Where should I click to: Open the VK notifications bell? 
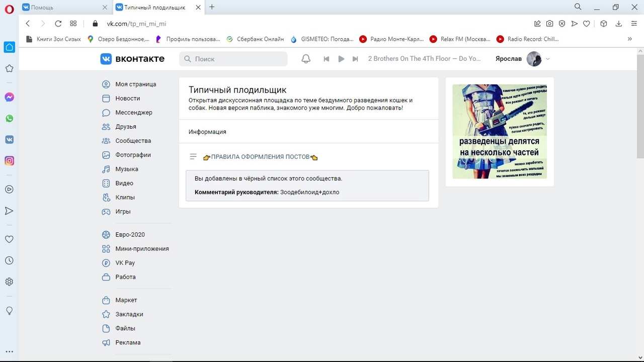(x=306, y=59)
